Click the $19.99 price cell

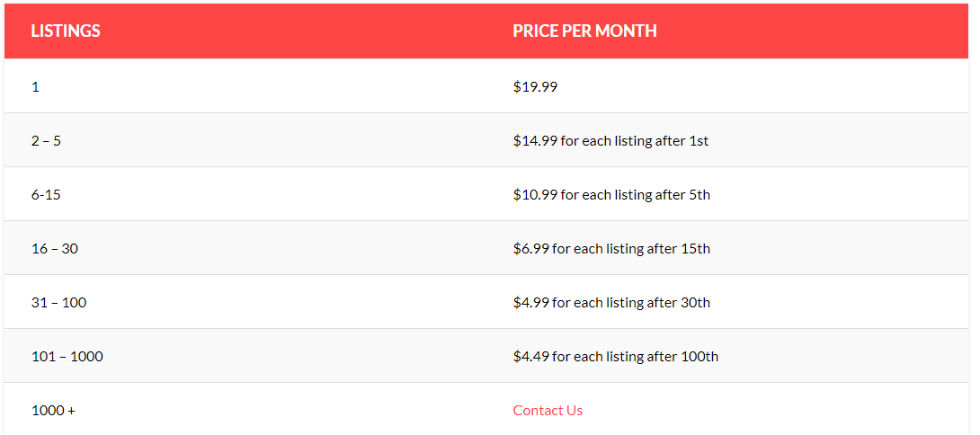[535, 87]
